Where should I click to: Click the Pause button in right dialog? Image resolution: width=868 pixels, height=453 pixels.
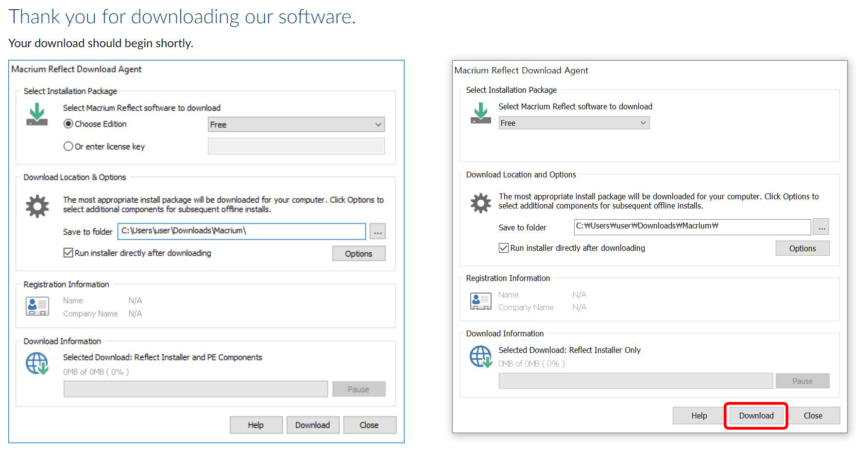point(802,381)
